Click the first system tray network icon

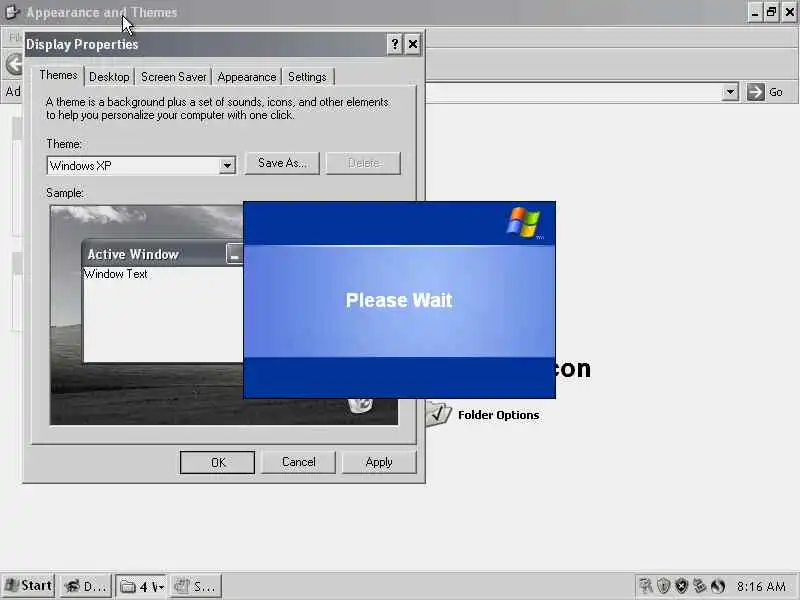tap(646, 586)
